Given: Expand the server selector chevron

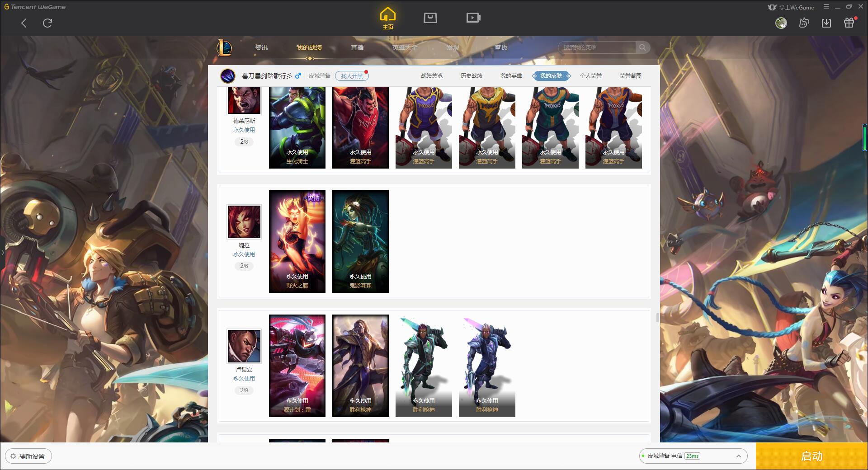Looking at the screenshot, I should 738,456.
